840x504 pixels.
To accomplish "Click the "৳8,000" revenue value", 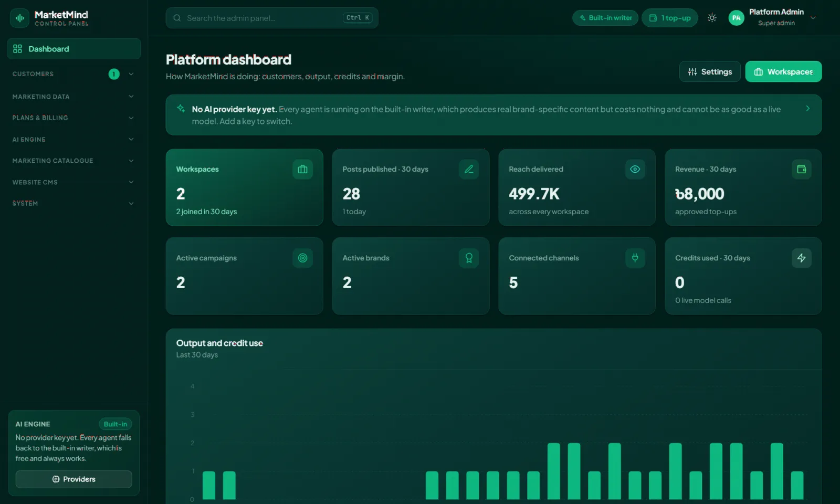I will tap(700, 194).
